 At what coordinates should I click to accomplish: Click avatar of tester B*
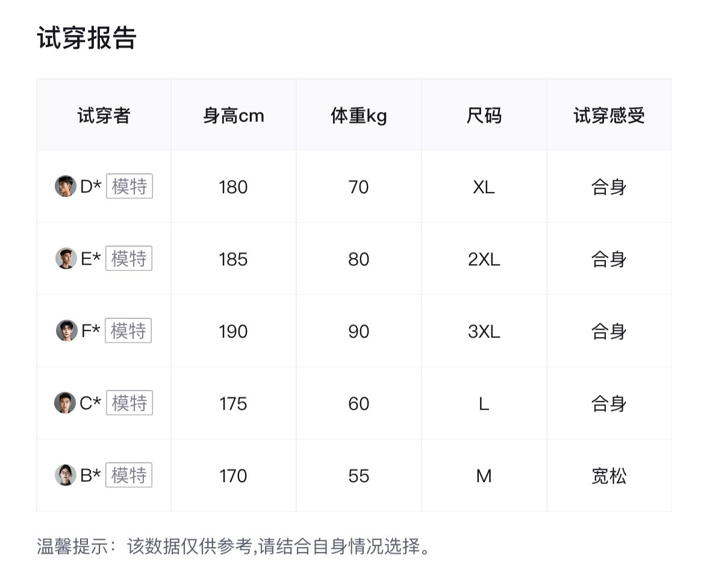tap(66, 475)
